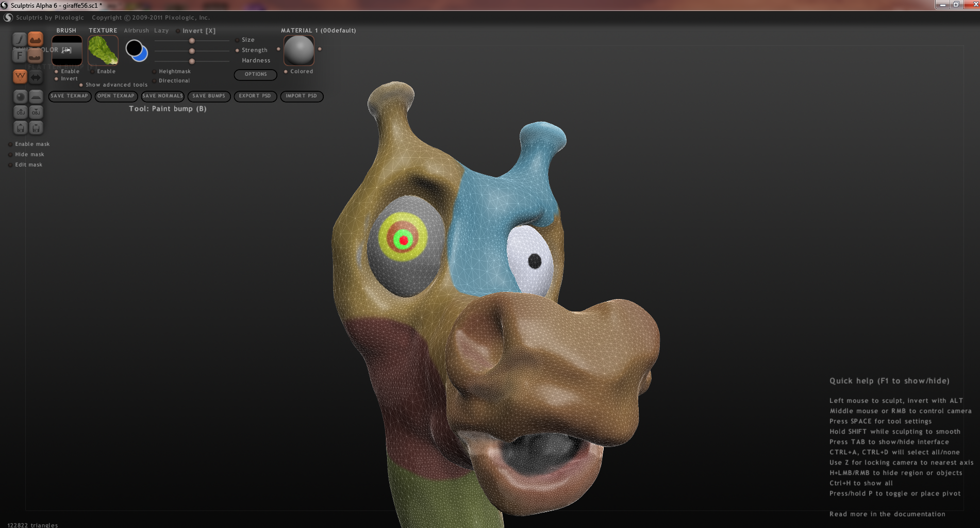This screenshot has width=980, height=528.
Task: Toggle texture Enable option
Action: point(103,72)
